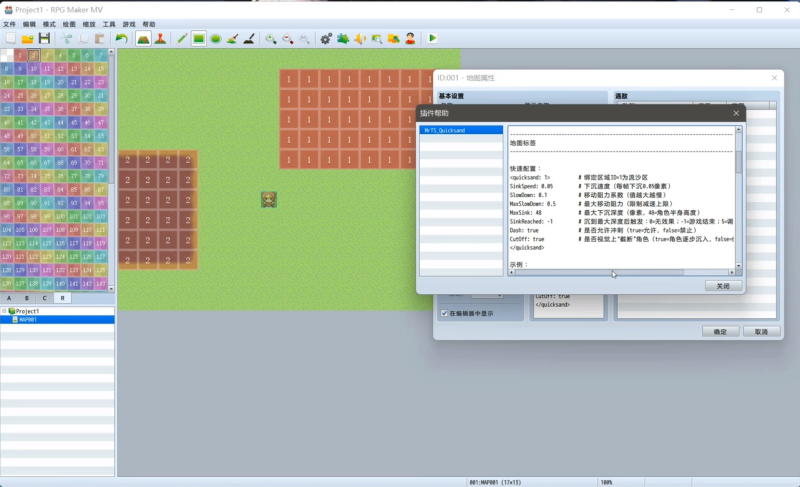Create a new project via toolbar icon
This screenshot has height=487, width=800.
pyautogui.click(x=11, y=38)
